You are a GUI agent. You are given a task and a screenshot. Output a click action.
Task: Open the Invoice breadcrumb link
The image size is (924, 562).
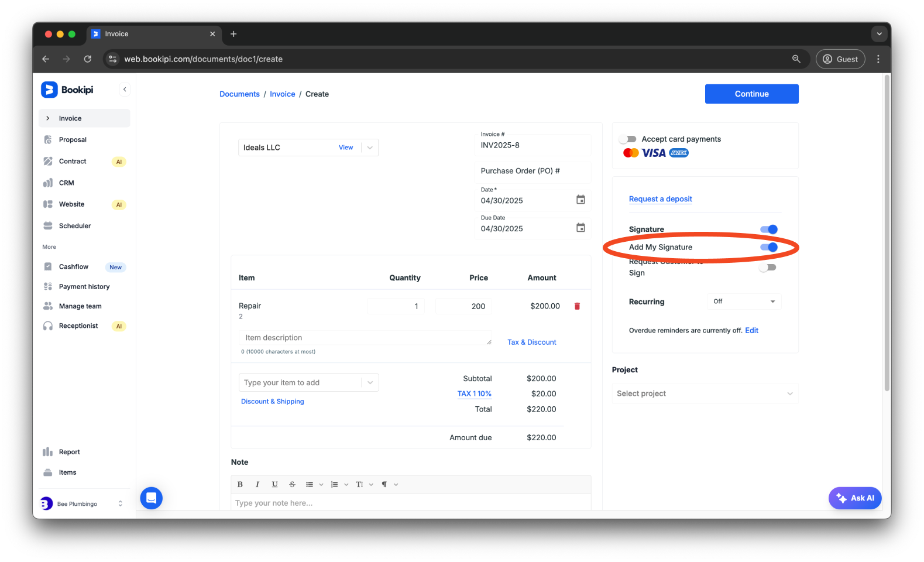point(282,94)
